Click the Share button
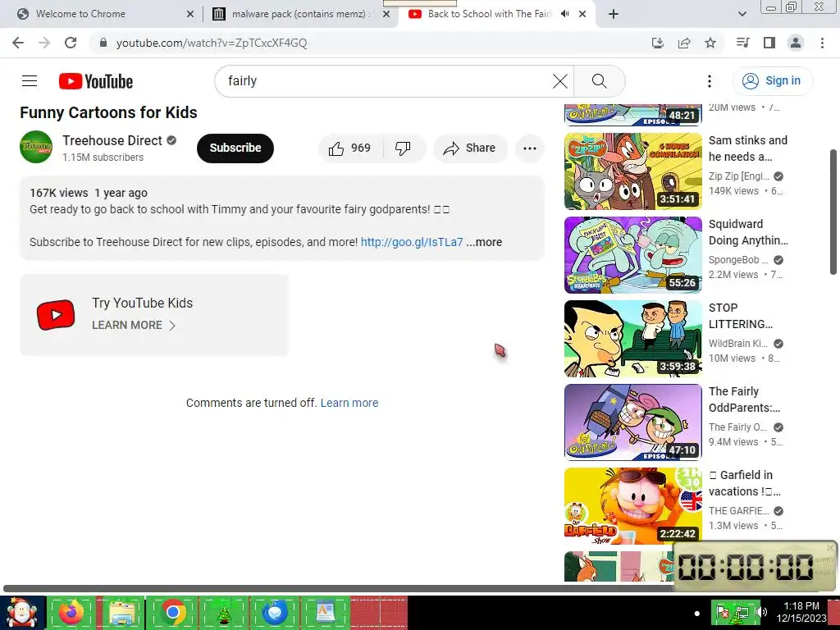 click(470, 148)
